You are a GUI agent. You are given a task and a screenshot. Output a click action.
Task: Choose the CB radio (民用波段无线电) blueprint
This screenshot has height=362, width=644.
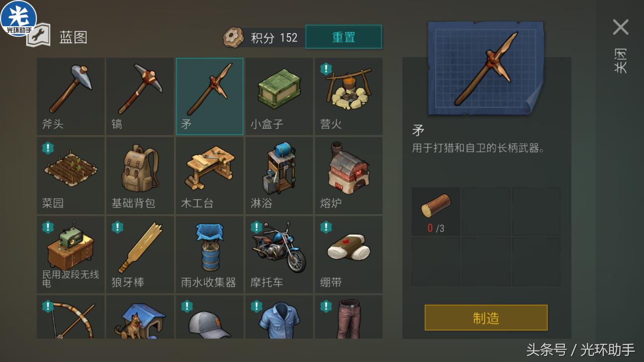(70, 255)
